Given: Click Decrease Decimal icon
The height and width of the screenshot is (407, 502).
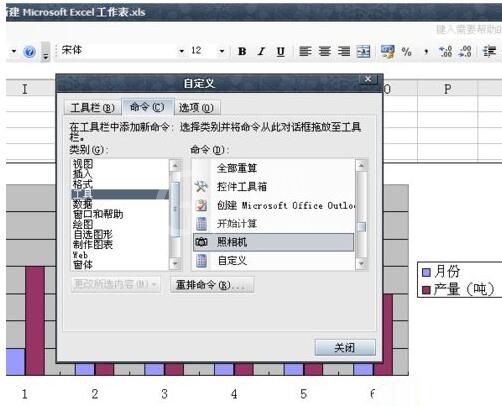Looking at the screenshot, I should pos(465,52).
